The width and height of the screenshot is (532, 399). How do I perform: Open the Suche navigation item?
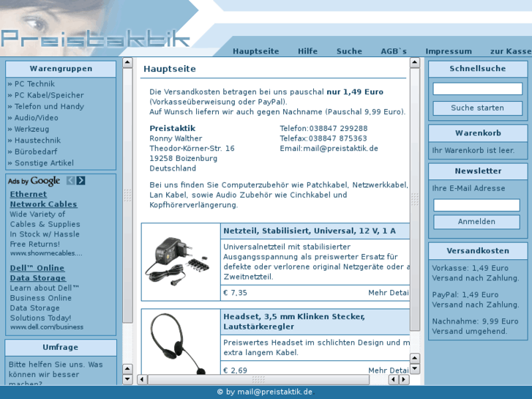pos(349,51)
